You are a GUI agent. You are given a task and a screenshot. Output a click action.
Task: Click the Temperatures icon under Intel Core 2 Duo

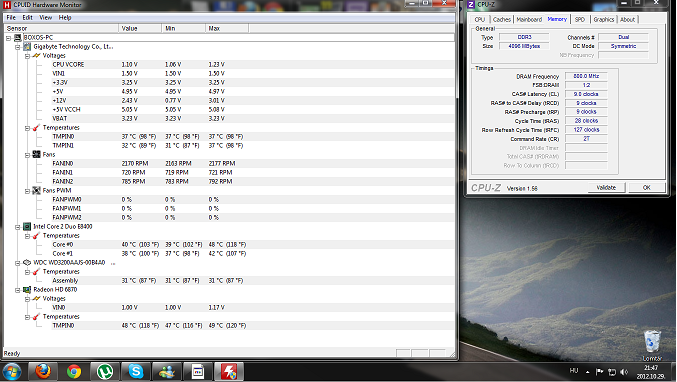[36, 236]
